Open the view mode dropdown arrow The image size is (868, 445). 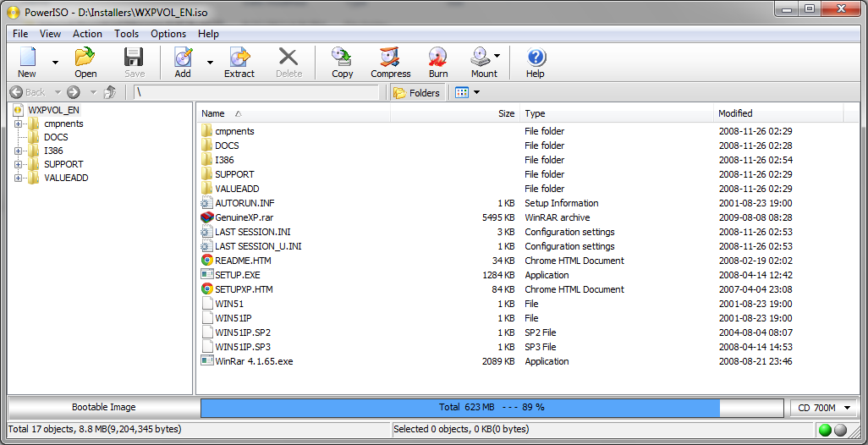coord(476,92)
